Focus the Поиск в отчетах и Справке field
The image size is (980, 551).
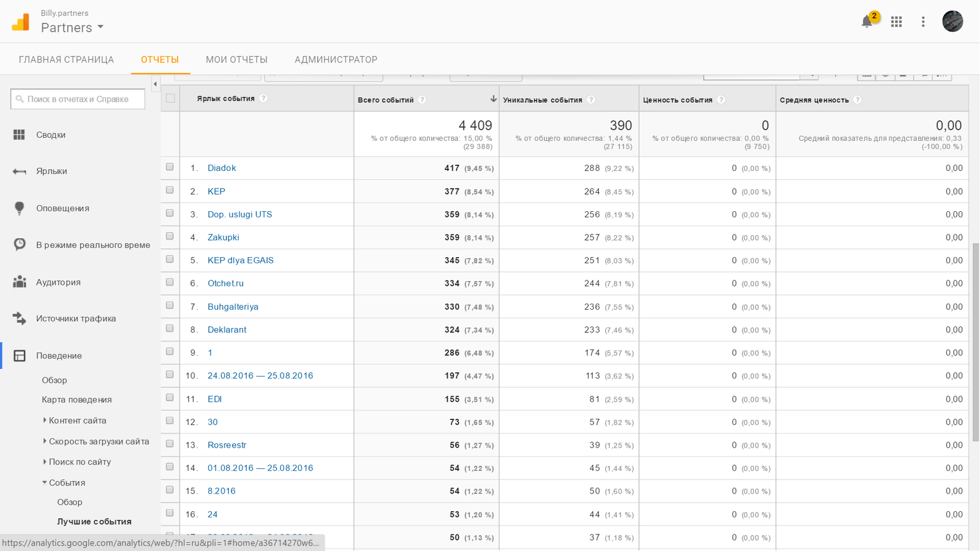pyautogui.click(x=78, y=99)
